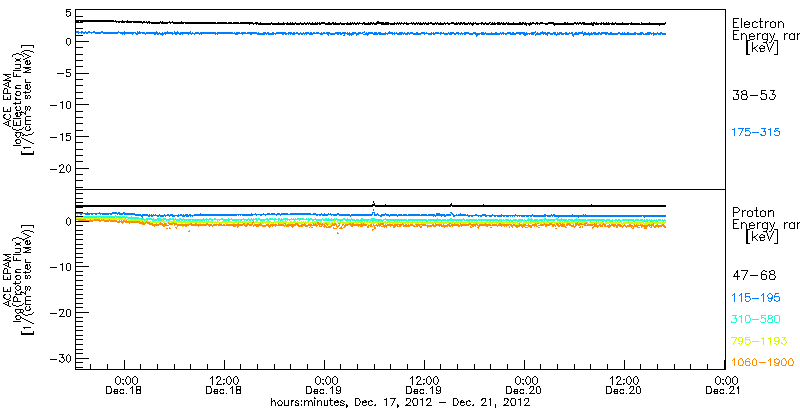Click the 38-53 electron energy legend label

754,95
